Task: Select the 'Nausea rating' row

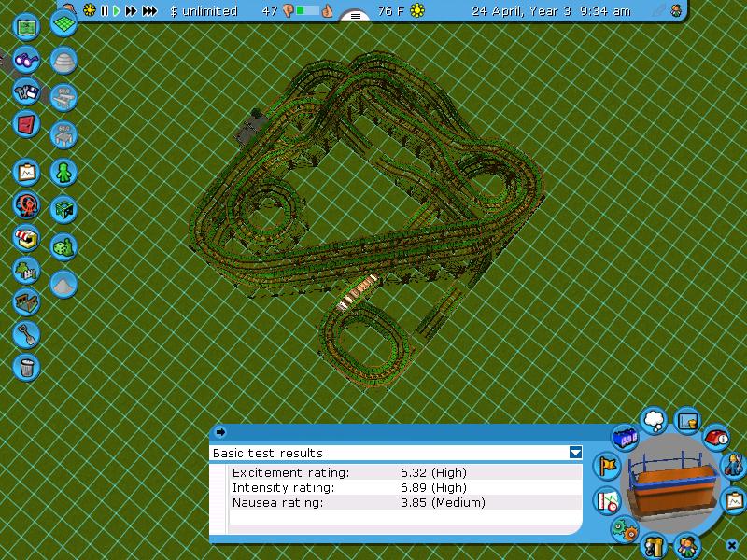Action: tap(406, 502)
